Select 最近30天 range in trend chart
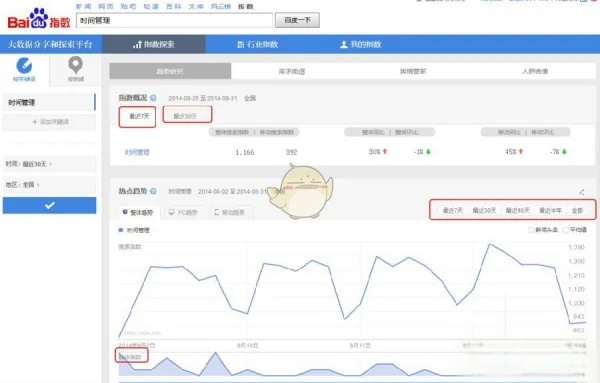Screen dimensions: 600x383 tap(484, 210)
